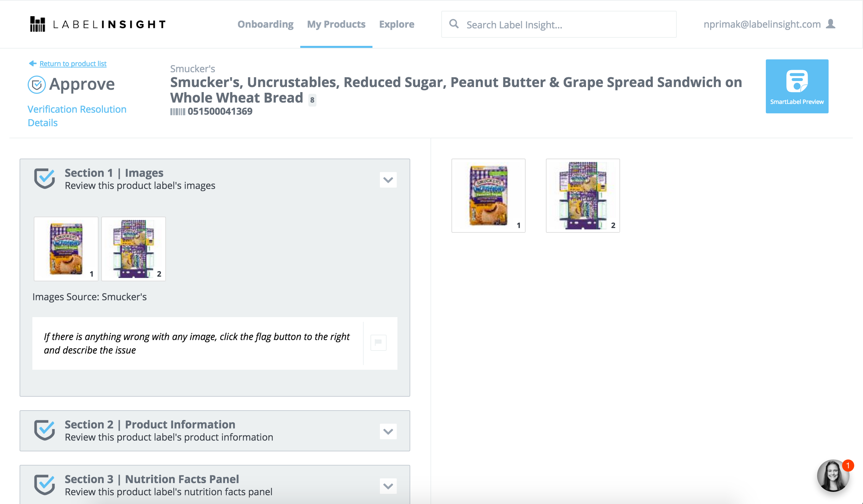Click the back arrow beside Return to product list
The width and height of the screenshot is (863, 504).
click(33, 63)
